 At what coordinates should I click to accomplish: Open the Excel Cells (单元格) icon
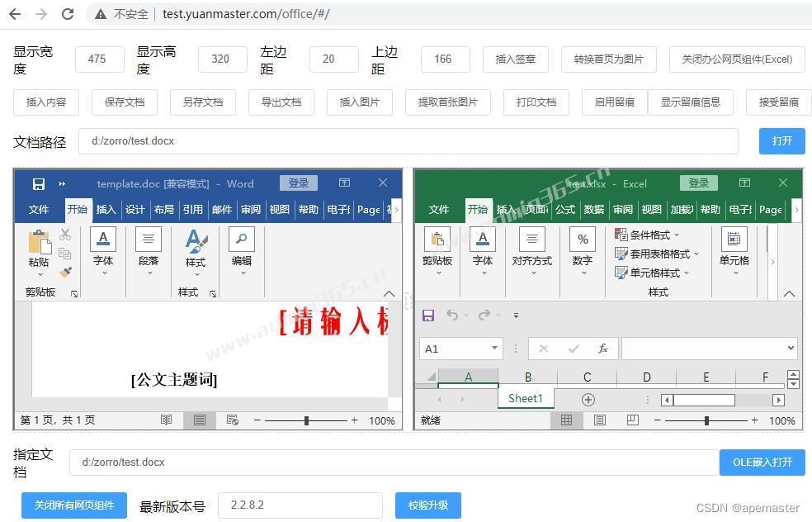[734, 240]
